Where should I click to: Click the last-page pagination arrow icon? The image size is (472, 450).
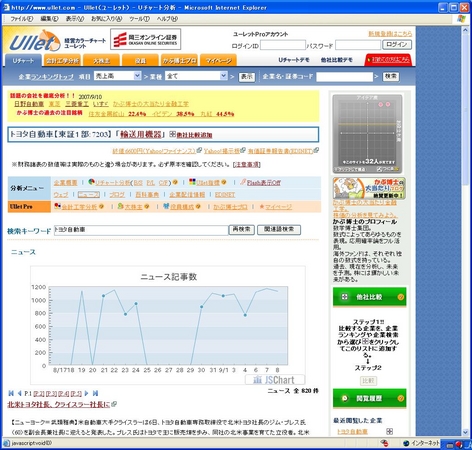95,393
